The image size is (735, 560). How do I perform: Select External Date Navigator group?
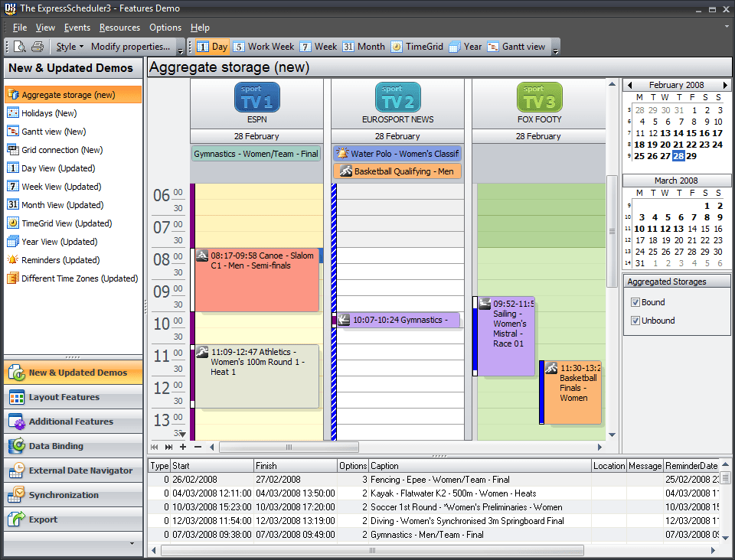click(x=73, y=470)
